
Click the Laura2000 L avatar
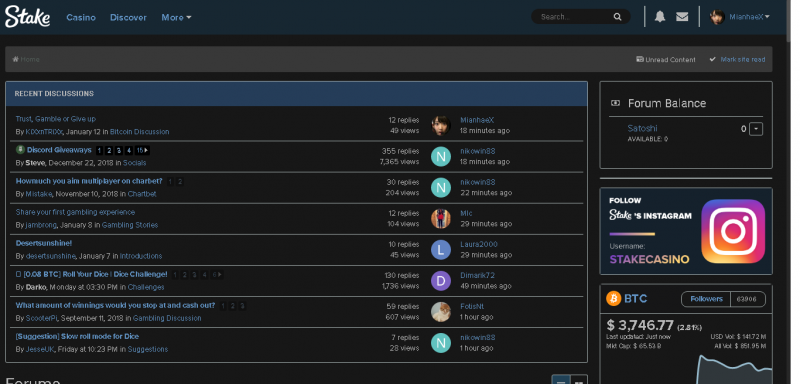pos(441,250)
